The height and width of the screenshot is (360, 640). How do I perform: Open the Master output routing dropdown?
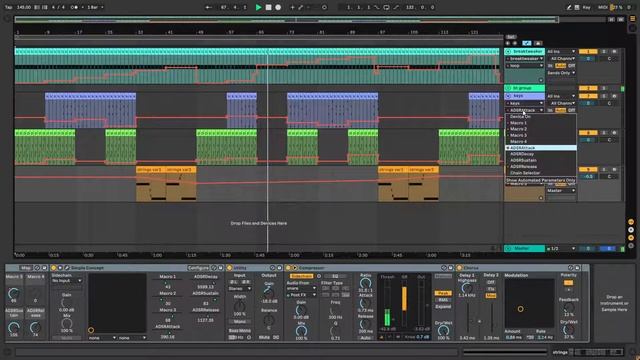(x=561, y=191)
